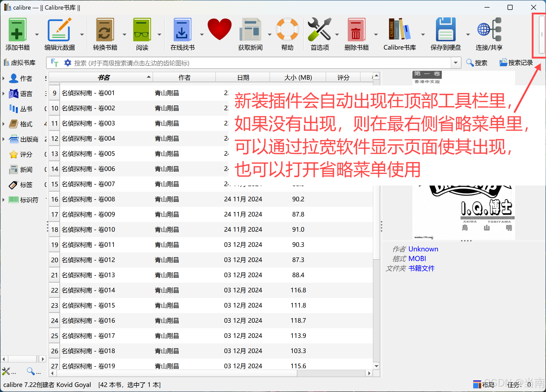Image resolution: width=546 pixels, height=392 pixels.
Task: Open the dropdown arrow next to 保存到硬盘
Action: pyautogui.click(x=468, y=34)
